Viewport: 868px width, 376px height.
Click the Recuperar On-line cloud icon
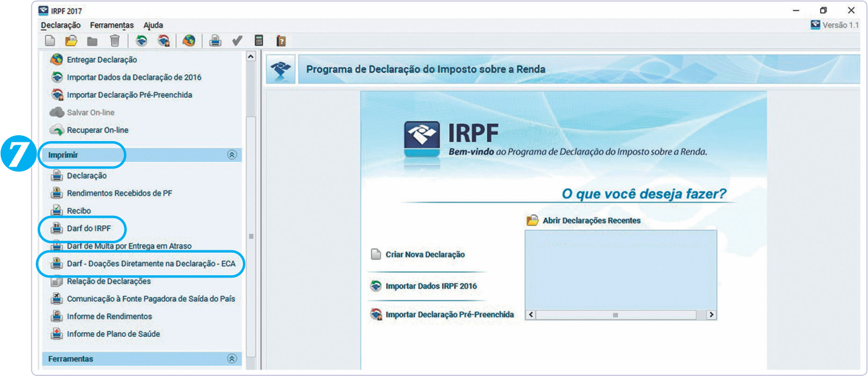click(57, 130)
